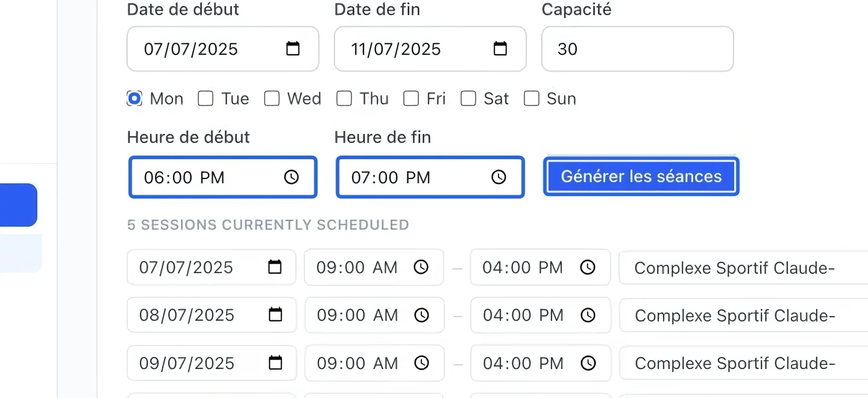Click the Générer les séances button
The width and height of the screenshot is (868, 398).
[x=641, y=177]
